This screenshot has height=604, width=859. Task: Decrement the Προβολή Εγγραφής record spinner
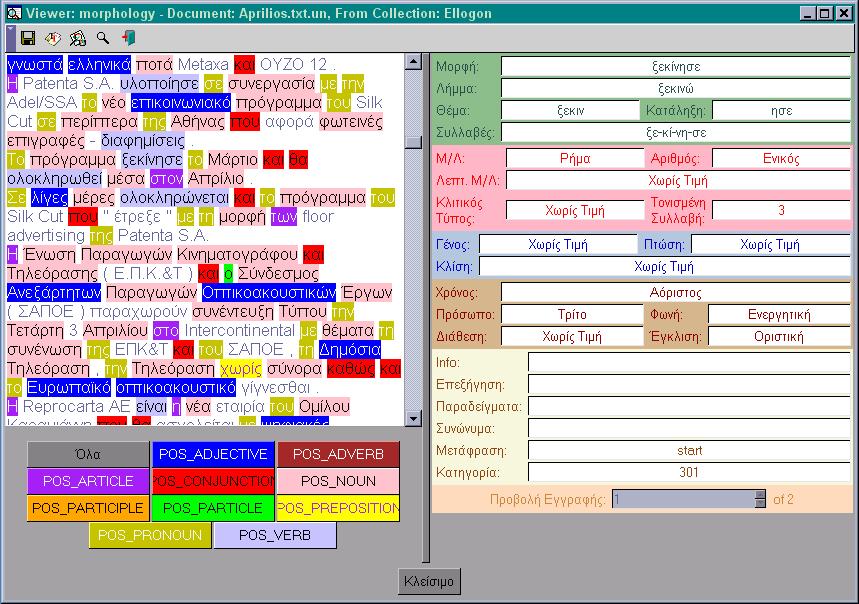760,503
